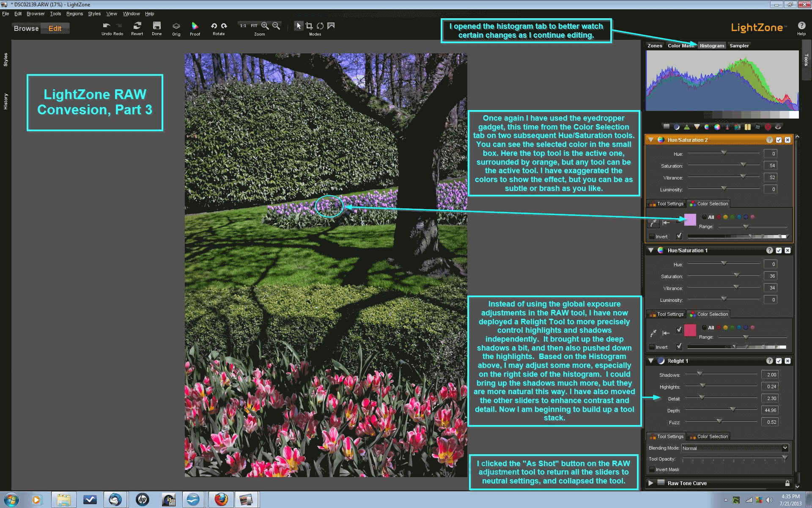Open the ZoneMapper tool icon
This screenshot has height=508, width=812.
666,127
